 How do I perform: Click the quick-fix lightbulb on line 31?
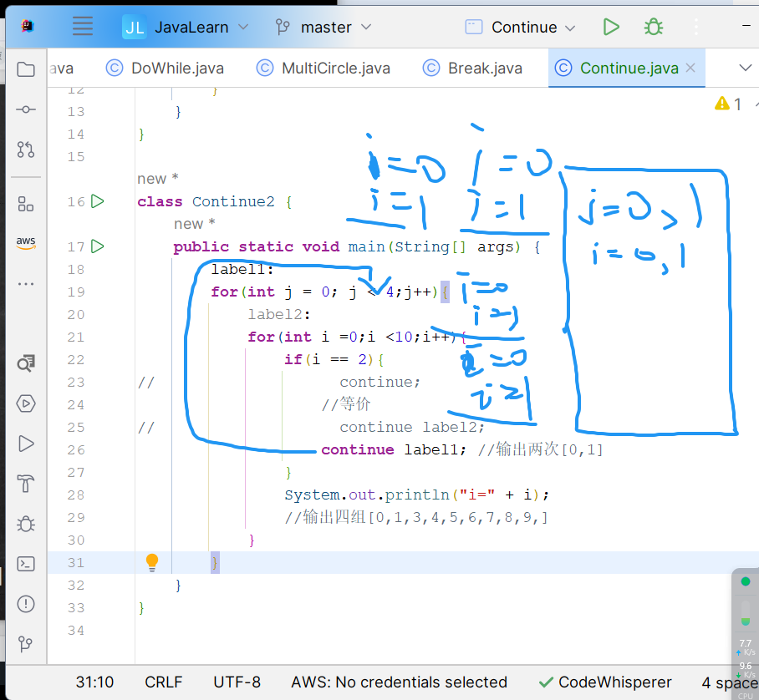pos(152,563)
